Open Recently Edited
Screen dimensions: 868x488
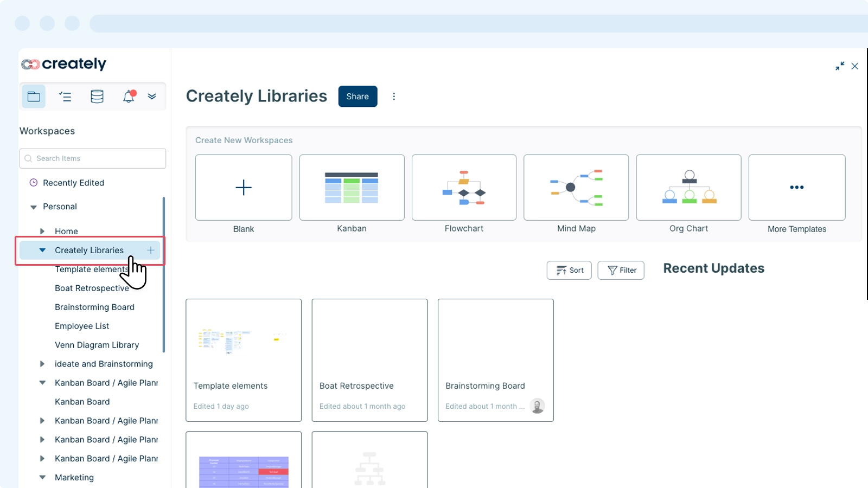pos(73,183)
